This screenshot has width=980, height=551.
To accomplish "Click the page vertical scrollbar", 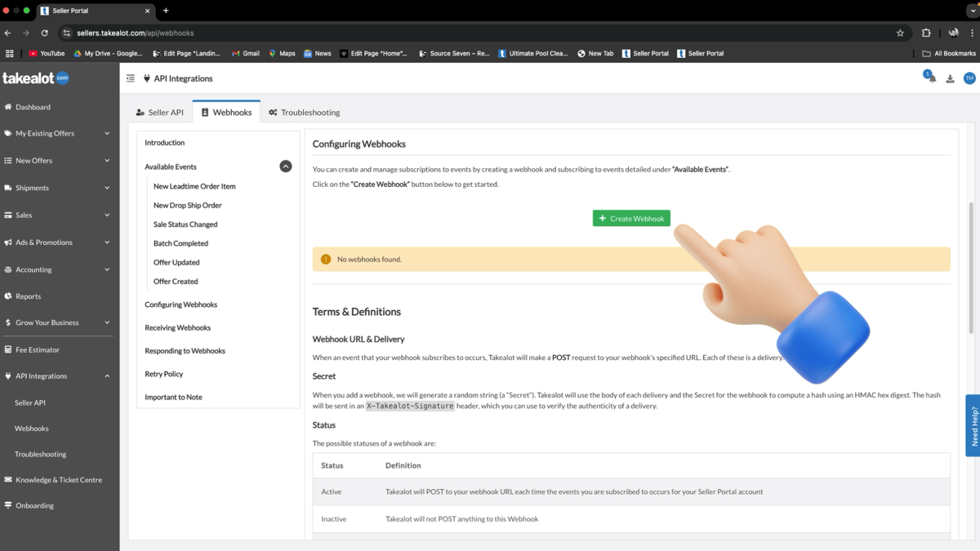I will pos(971,269).
